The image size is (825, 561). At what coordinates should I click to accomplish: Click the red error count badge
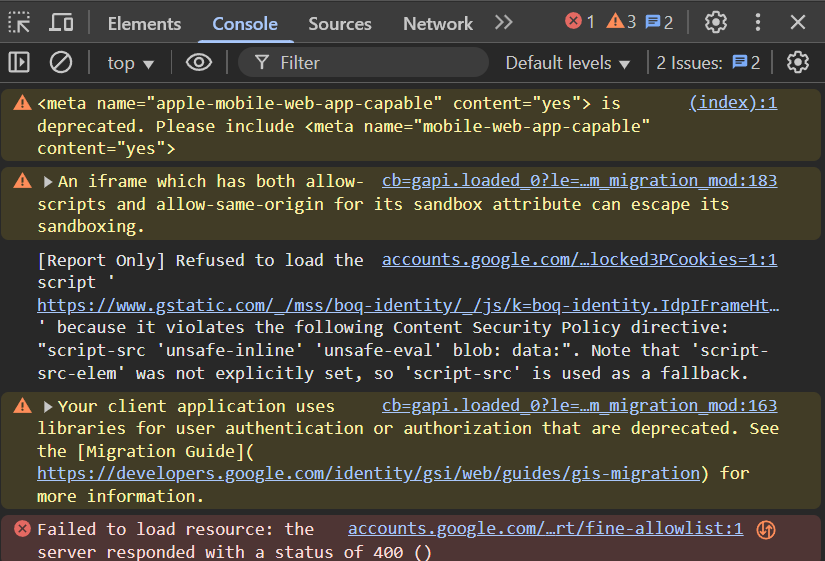pyautogui.click(x=579, y=22)
